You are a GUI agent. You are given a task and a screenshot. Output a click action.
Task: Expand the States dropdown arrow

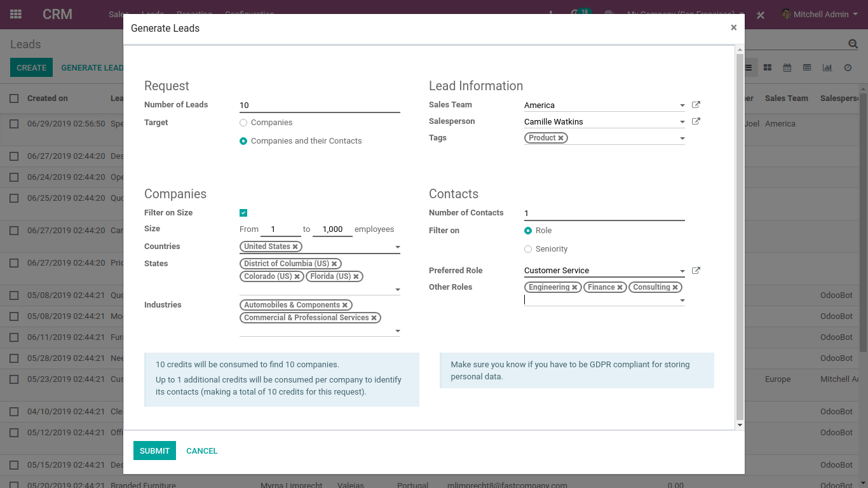(x=398, y=290)
